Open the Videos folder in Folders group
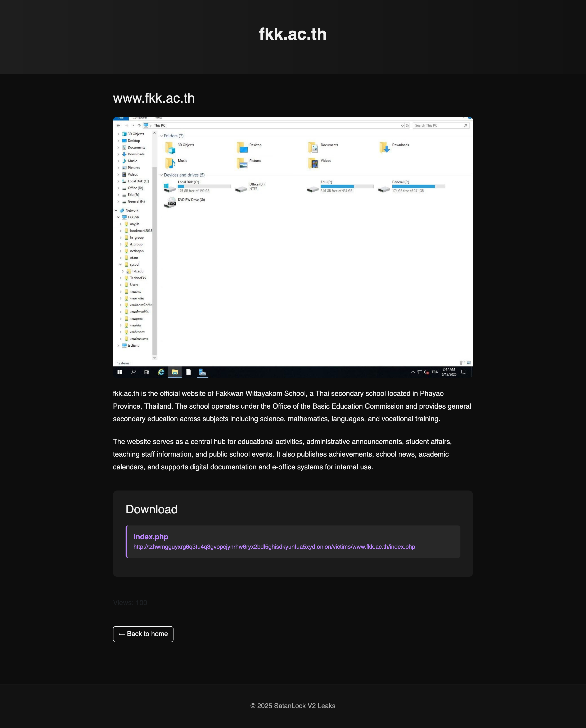 pyautogui.click(x=319, y=163)
